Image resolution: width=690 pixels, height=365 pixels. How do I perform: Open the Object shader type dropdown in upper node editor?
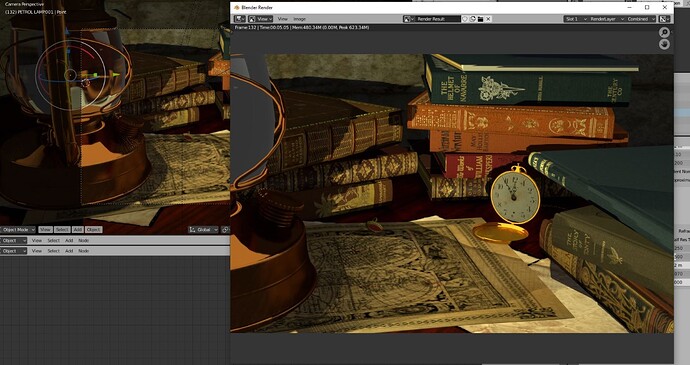14,240
